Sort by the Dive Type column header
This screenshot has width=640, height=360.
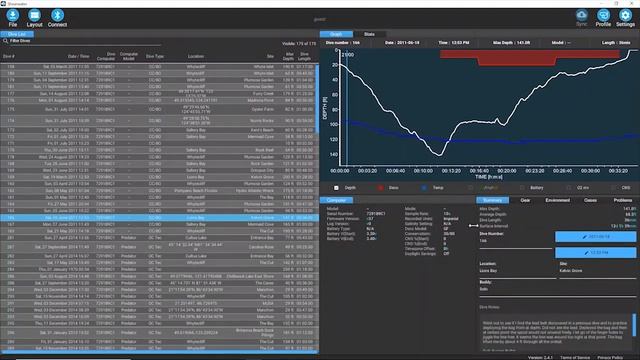155,56
